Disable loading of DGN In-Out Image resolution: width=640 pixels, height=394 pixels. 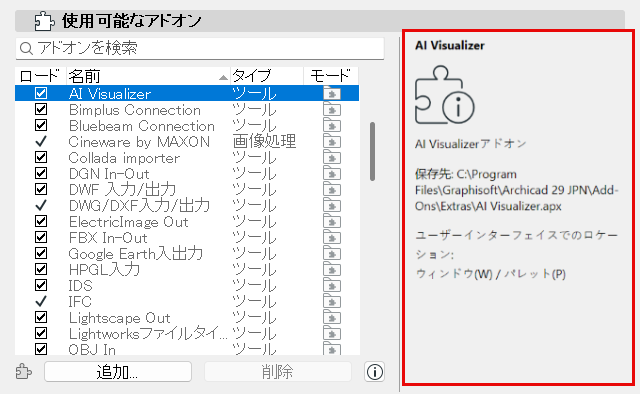[x=41, y=174]
